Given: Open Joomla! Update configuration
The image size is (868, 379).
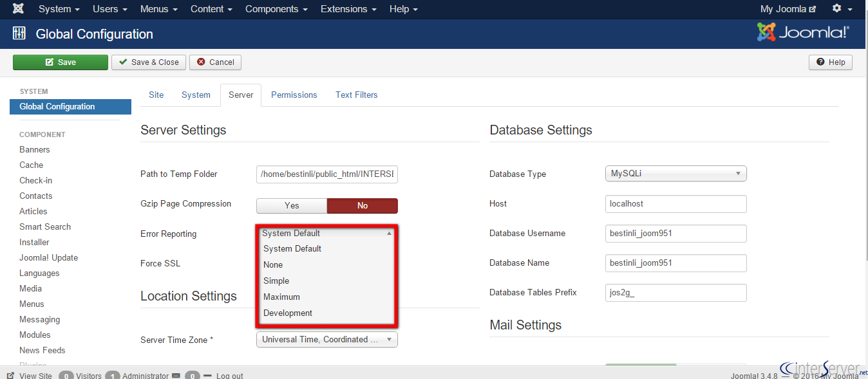Looking at the screenshot, I should 49,257.
